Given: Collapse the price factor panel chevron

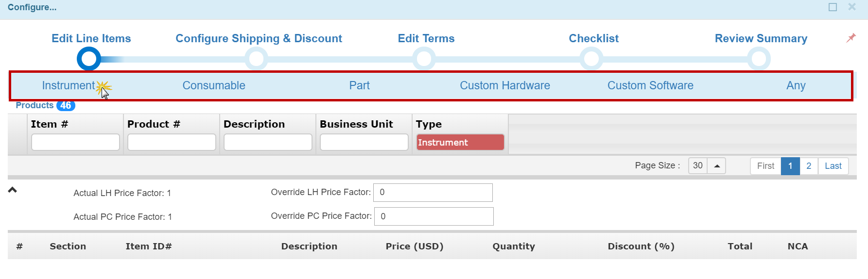Looking at the screenshot, I should tap(13, 190).
